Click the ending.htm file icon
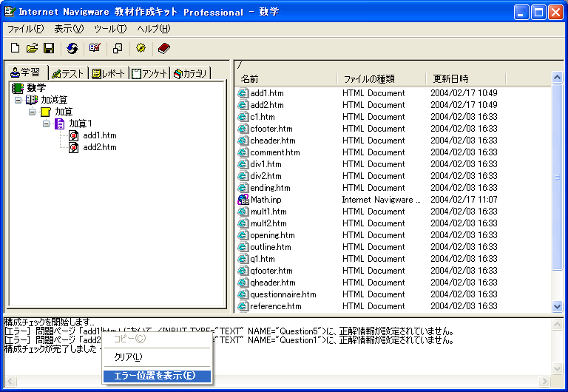This screenshot has width=568, height=392. [243, 188]
